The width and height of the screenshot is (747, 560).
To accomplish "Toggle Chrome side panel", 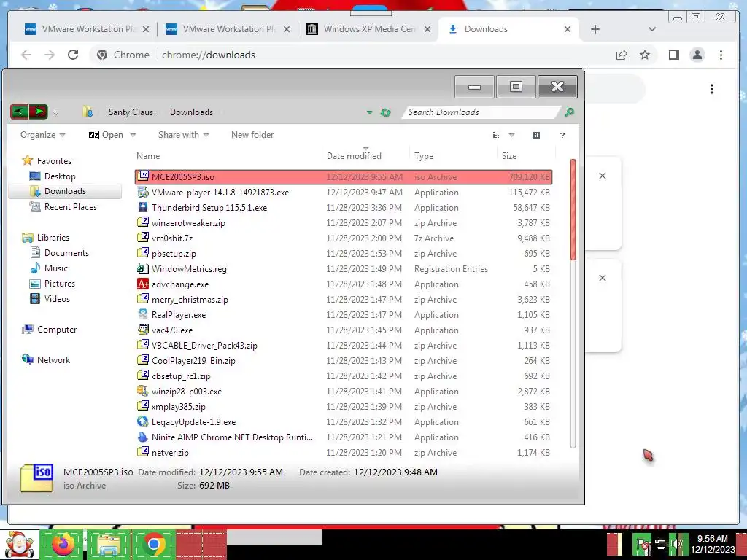I will click(673, 55).
